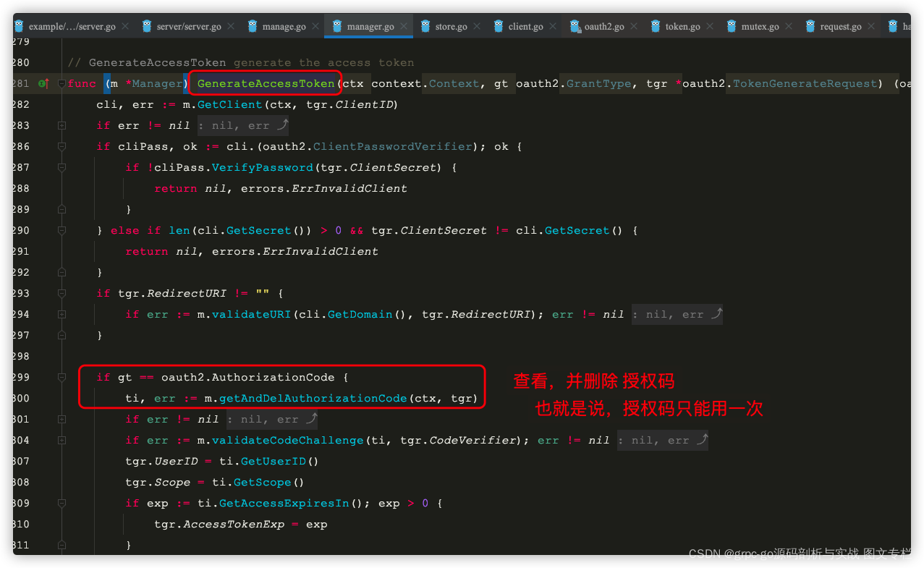Close the oauth2.go tab
The width and height of the screenshot is (924, 568).
click(x=634, y=27)
